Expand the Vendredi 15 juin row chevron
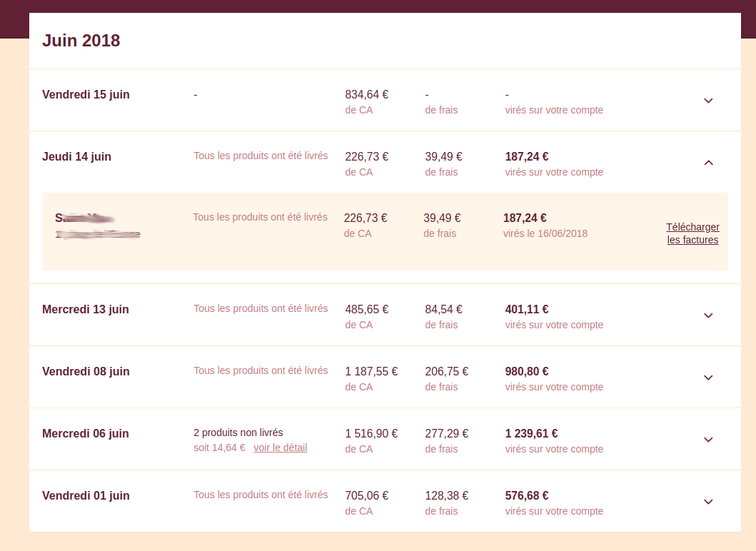The height and width of the screenshot is (551, 756). point(707,101)
